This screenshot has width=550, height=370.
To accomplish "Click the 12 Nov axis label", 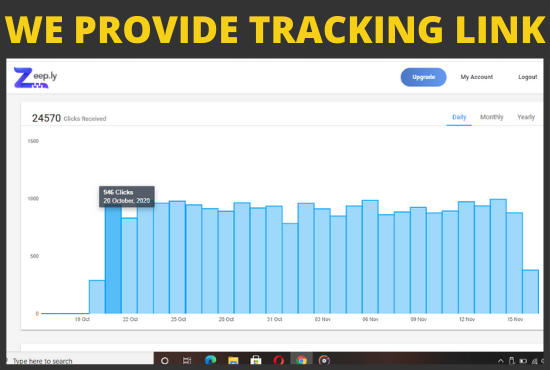I will pos(467,319).
